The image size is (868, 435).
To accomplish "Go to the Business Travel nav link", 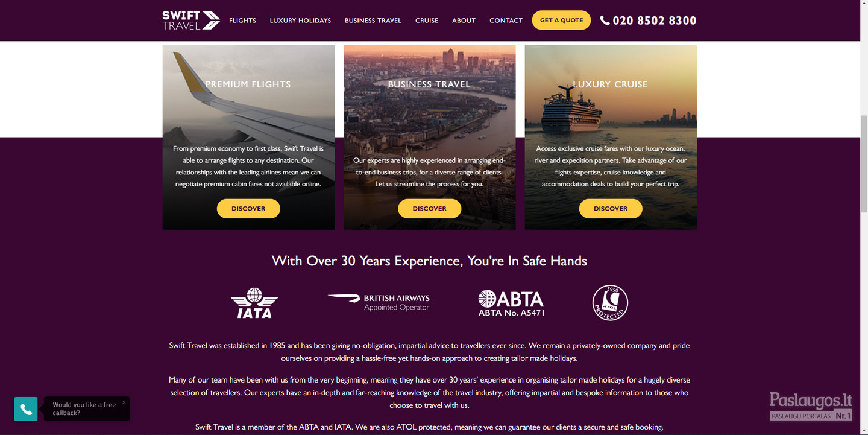I will coord(373,21).
